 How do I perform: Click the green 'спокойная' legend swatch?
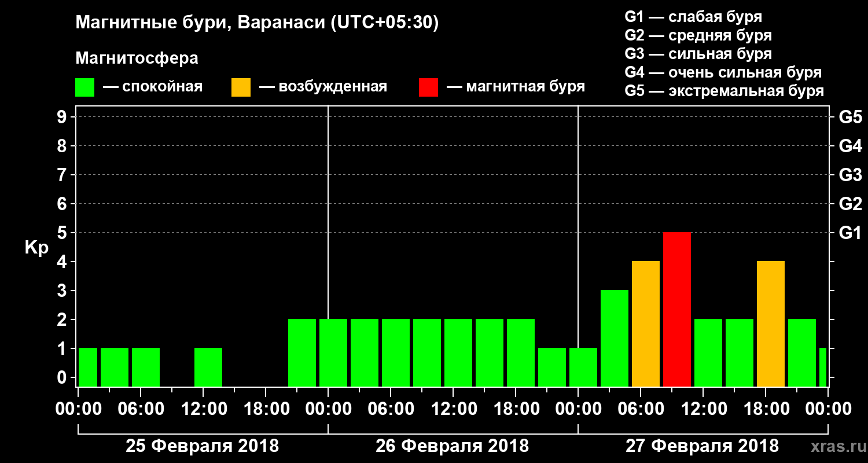point(84,87)
